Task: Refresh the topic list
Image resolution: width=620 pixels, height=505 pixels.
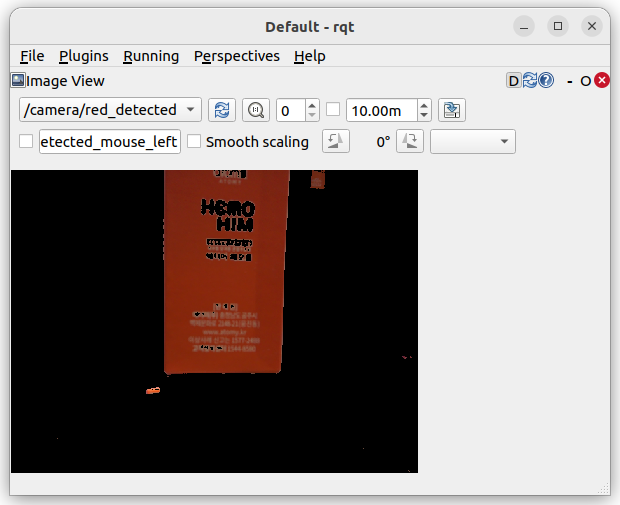Action: click(x=222, y=110)
